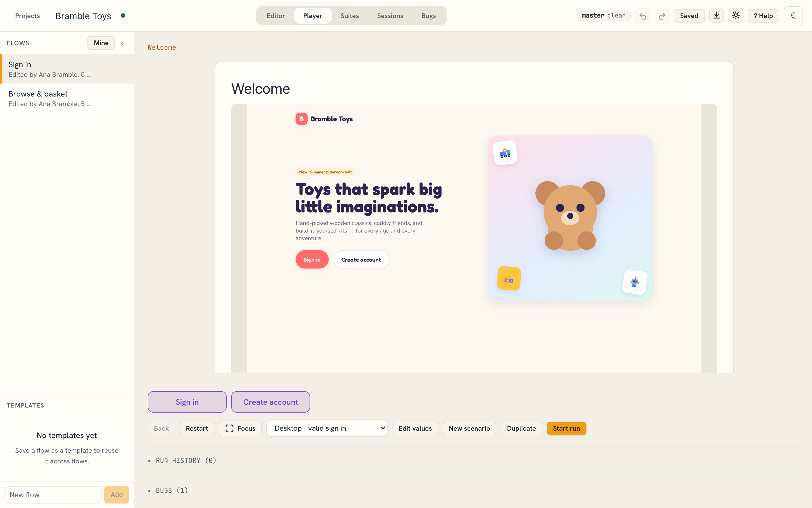Click the Bramble Toys B logo icon
The height and width of the screenshot is (508, 812).
tap(301, 119)
